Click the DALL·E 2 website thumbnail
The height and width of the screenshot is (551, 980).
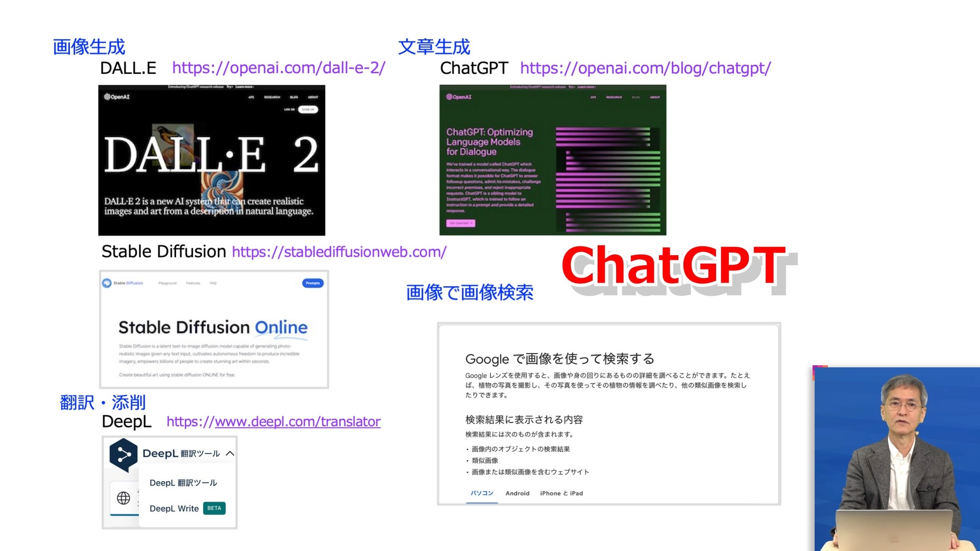click(211, 160)
